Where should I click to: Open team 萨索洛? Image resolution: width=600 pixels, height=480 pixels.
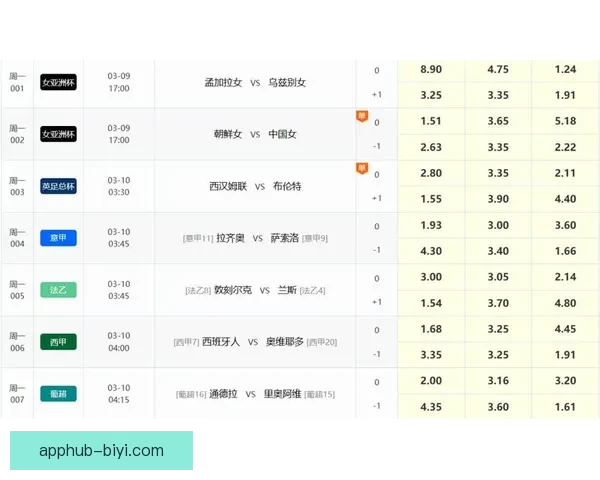[x=284, y=238]
